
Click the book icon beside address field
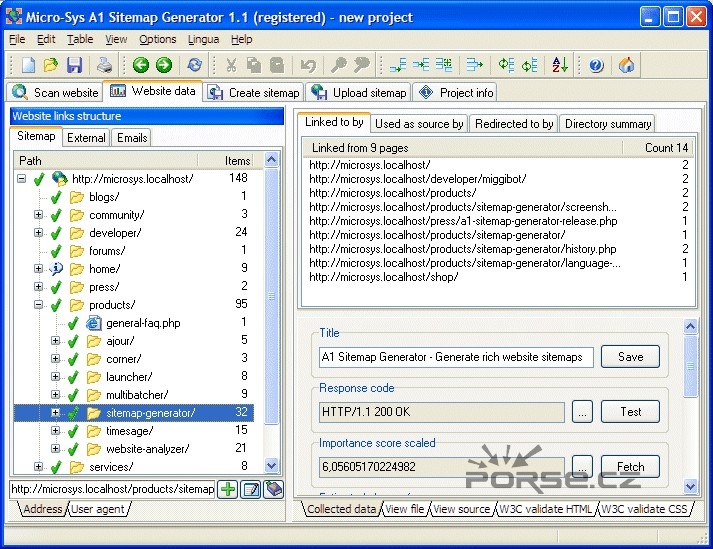tap(273, 489)
